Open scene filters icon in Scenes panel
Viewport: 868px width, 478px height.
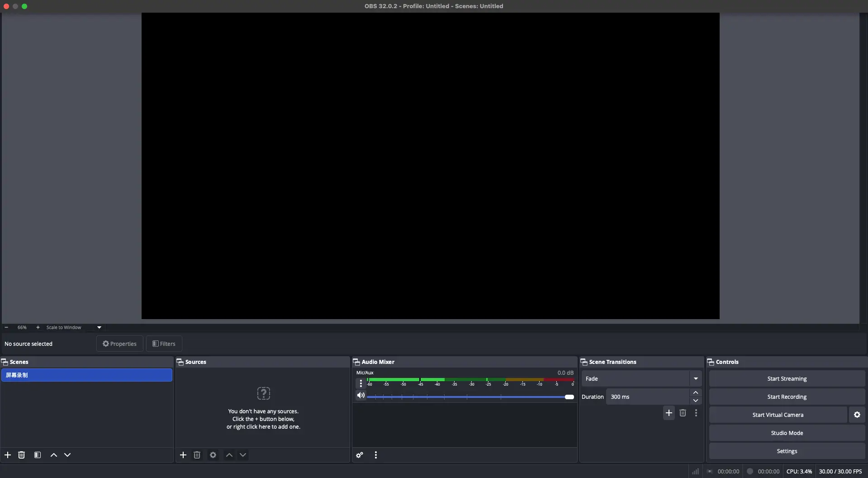pos(38,455)
